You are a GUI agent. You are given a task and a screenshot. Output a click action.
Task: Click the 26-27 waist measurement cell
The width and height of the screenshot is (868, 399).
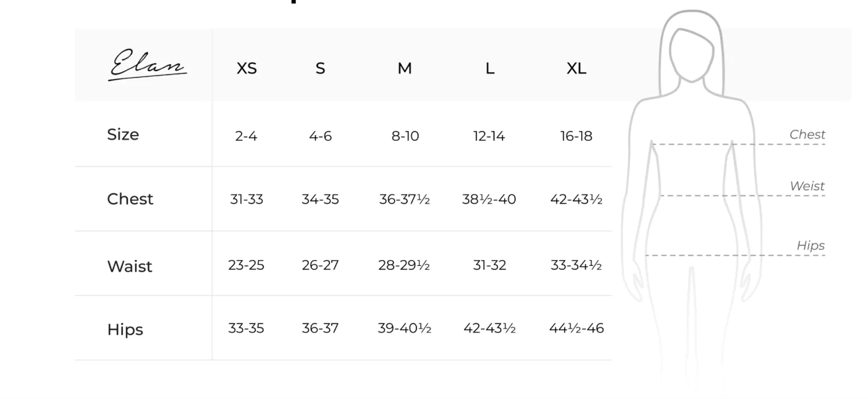pos(320,265)
